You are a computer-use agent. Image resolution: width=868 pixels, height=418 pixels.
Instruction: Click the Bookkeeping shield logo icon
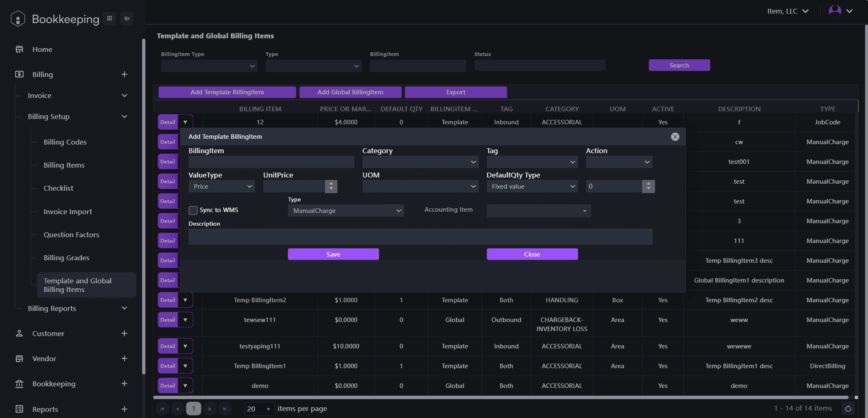pyautogui.click(x=18, y=19)
